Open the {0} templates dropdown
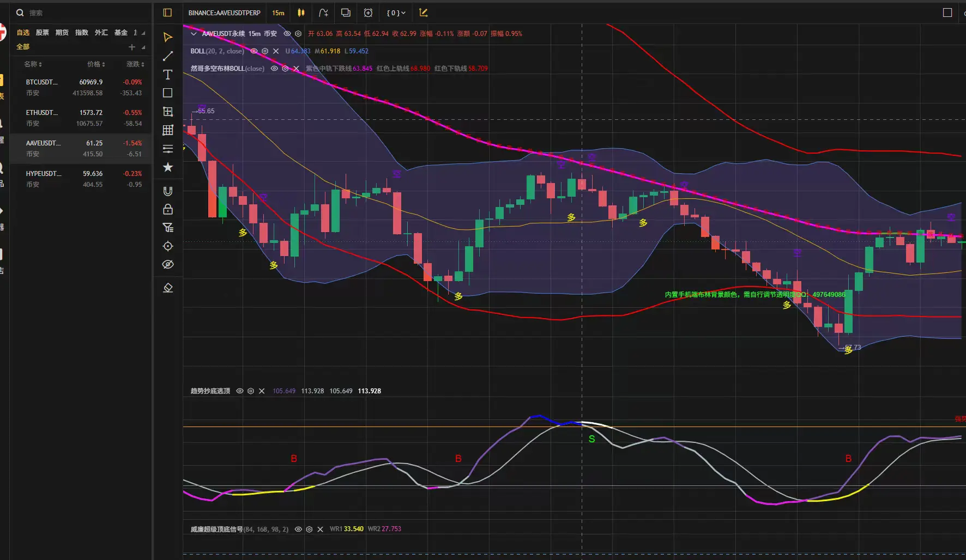 [396, 13]
